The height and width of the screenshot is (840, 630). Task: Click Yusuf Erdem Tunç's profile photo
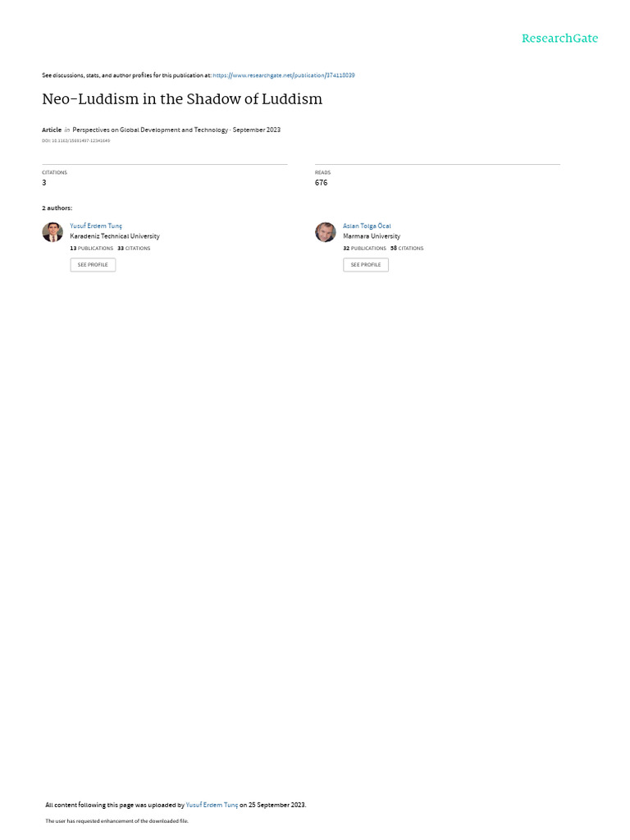[52, 232]
